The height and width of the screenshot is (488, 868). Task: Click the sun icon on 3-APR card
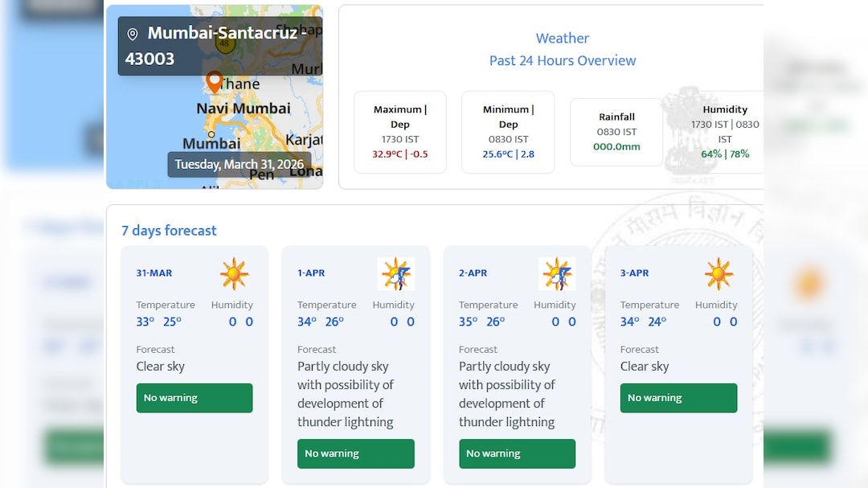click(719, 274)
